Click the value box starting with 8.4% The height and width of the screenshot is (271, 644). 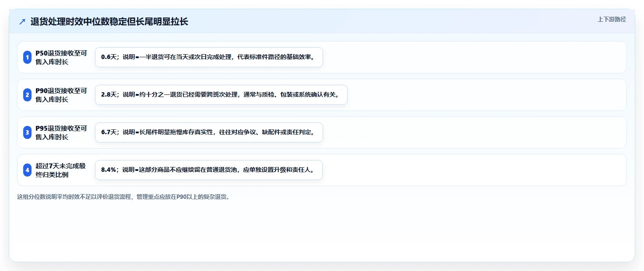tap(209, 170)
